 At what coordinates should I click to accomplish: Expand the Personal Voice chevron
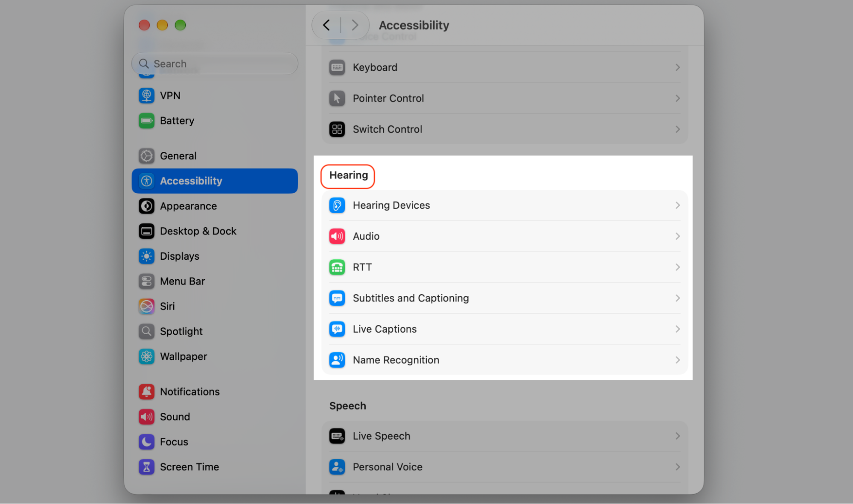(678, 467)
